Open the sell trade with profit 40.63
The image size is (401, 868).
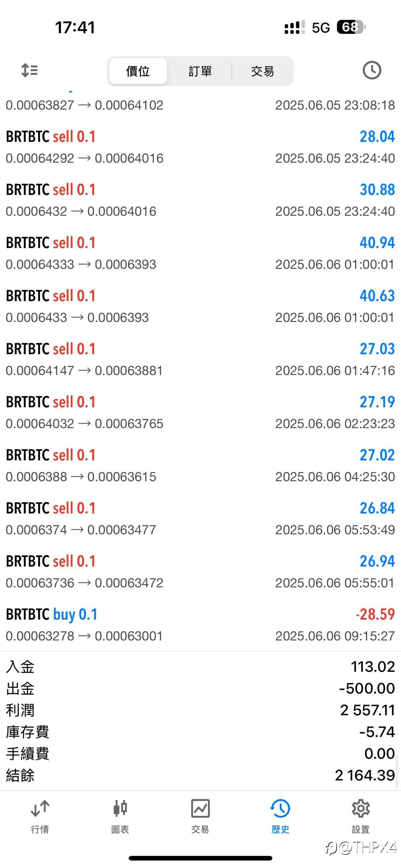click(x=200, y=306)
